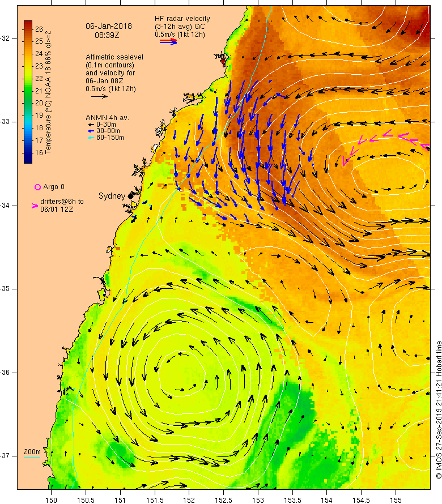Click the 06-Jan-2018 date label
Viewport: 442px width, 504px height.
(109, 27)
